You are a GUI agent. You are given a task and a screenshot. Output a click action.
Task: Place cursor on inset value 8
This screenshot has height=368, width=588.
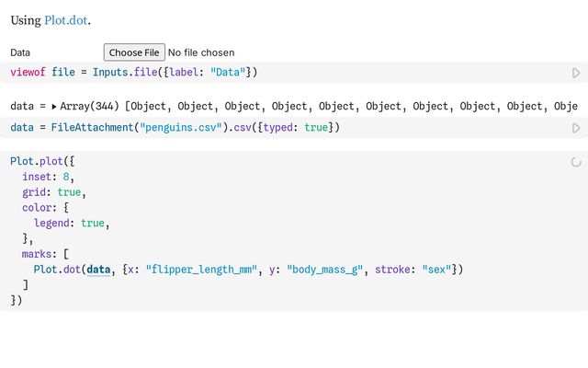click(x=67, y=176)
